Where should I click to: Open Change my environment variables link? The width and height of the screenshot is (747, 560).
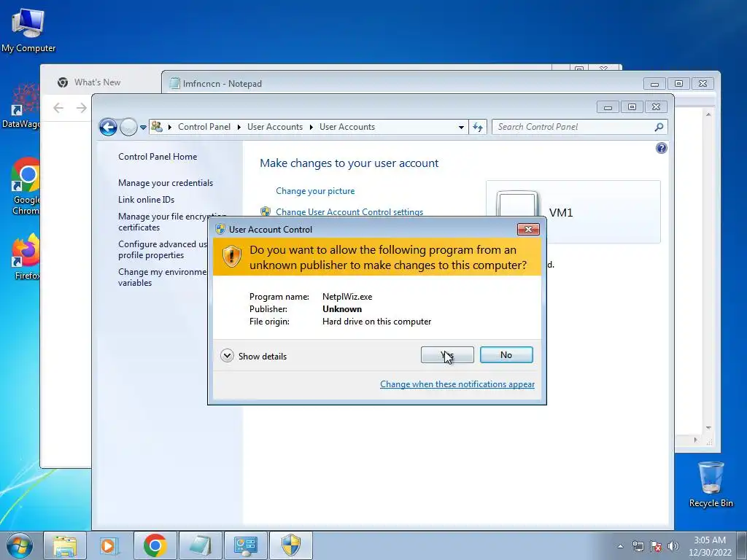click(x=163, y=277)
